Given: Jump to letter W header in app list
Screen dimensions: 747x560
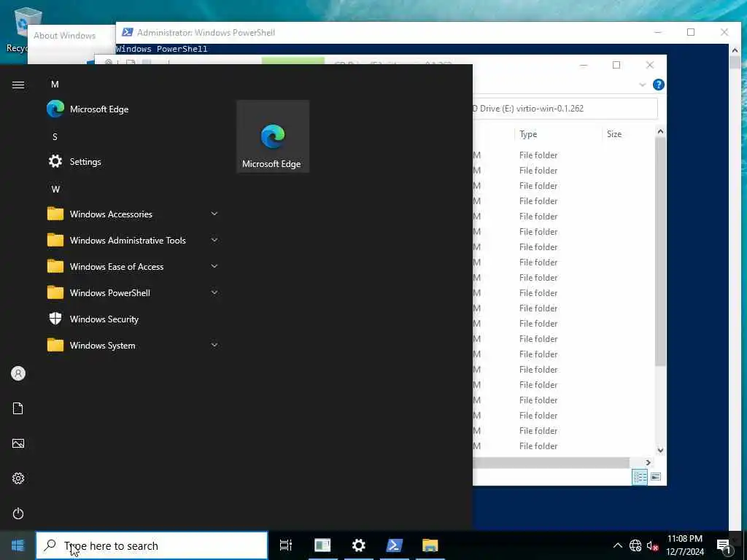Looking at the screenshot, I should click(55, 189).
